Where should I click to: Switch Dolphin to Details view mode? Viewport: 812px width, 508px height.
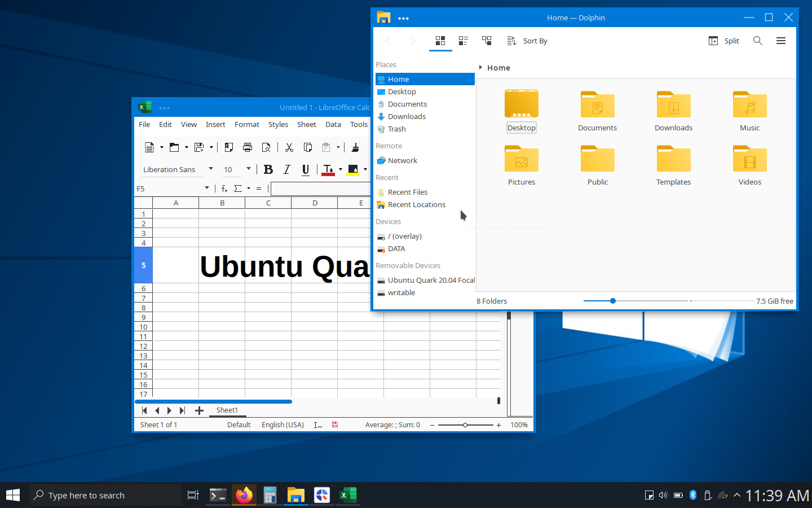point(487,41)
